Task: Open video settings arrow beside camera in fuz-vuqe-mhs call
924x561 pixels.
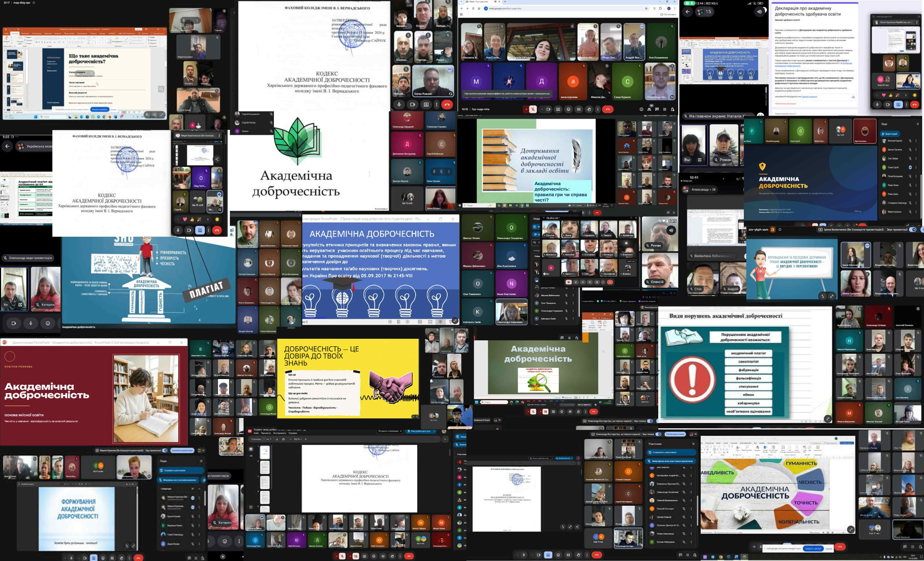Action: [x=542, y=109]
